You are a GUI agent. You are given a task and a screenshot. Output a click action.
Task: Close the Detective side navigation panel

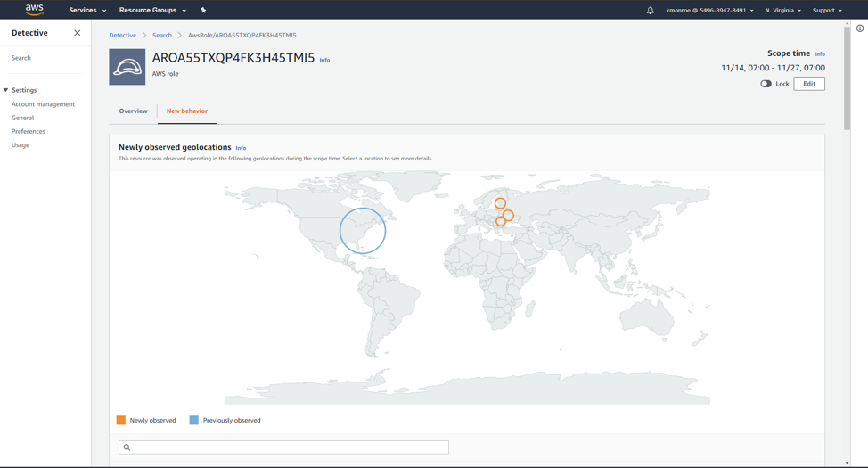tap(77, 33)
